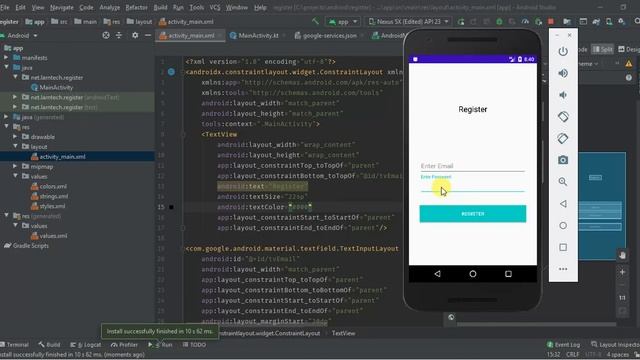The height and width of the screenshot is (360, 640).
Task: Tap the REGISTER button in emulator
Action: tap(473, 214)
